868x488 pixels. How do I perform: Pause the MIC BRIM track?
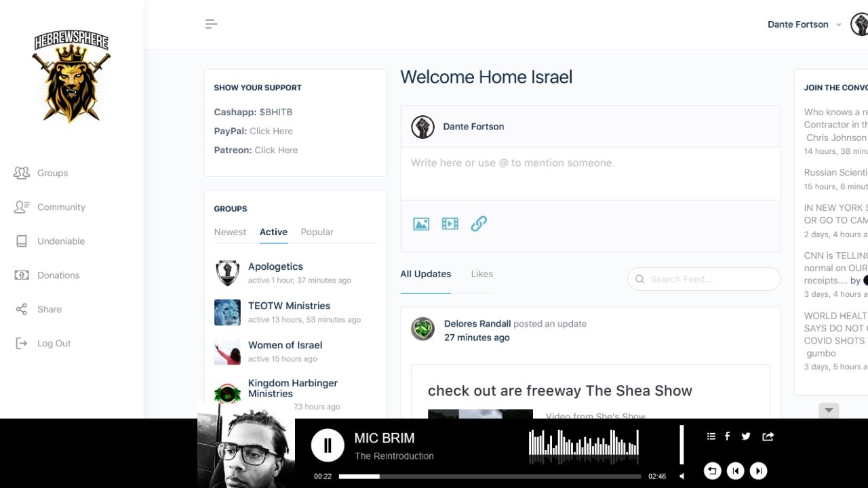tap(328, 445)
